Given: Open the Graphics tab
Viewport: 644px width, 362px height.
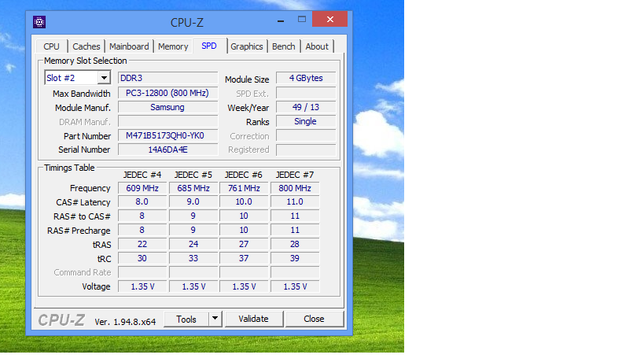Looking at the screenshot, I should click(x=246, y=46).
